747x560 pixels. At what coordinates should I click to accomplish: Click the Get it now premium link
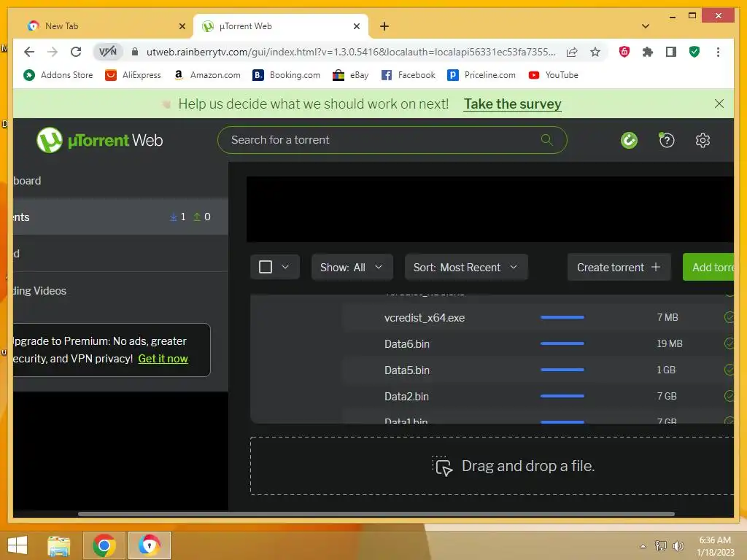[x=163, y=359]
